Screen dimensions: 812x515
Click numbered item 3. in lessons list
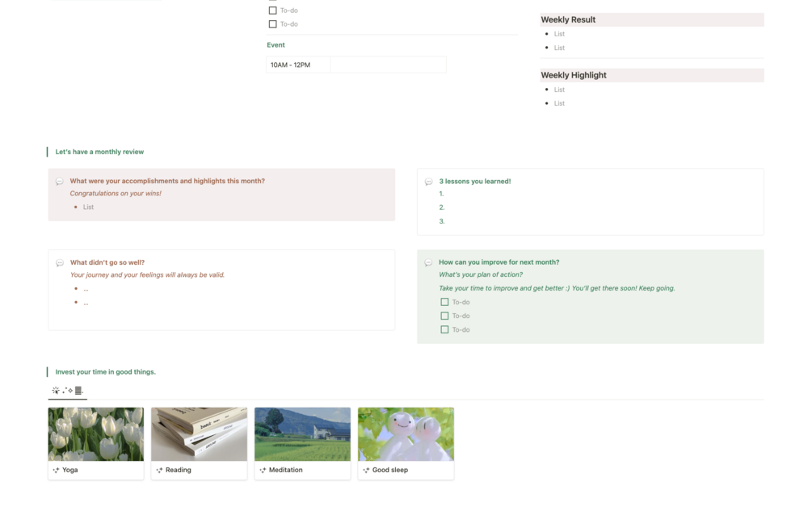click(442, 221)
